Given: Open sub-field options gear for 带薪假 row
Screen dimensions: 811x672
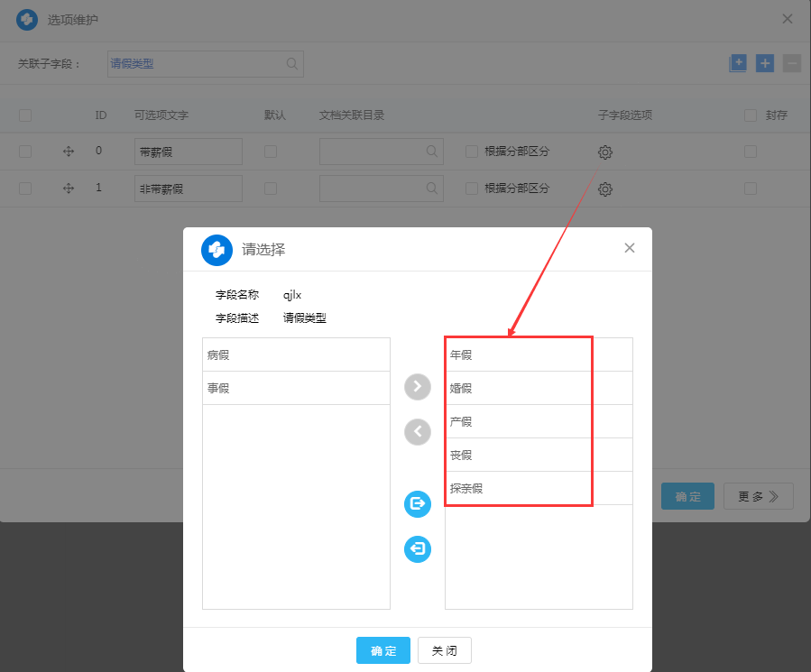Looking at the screenshot, I should [605, 152].
